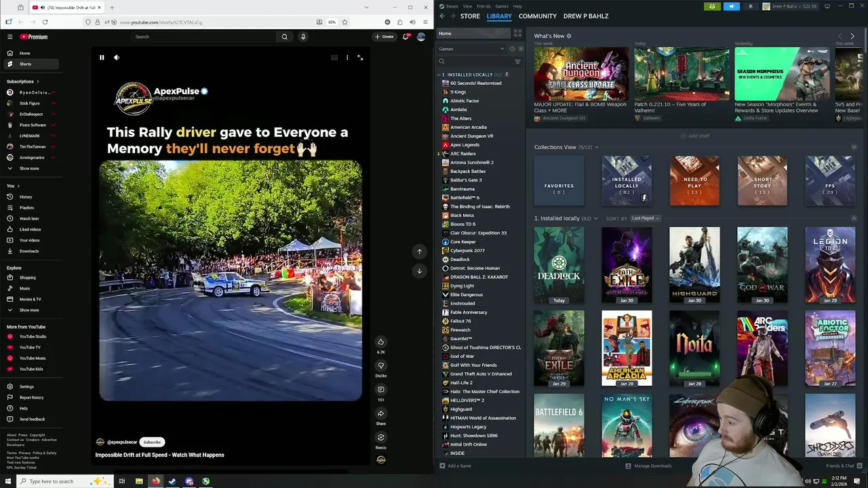868x488 pixels.
Task: Expand the Short to fullscreen
Action: (360, 58)
